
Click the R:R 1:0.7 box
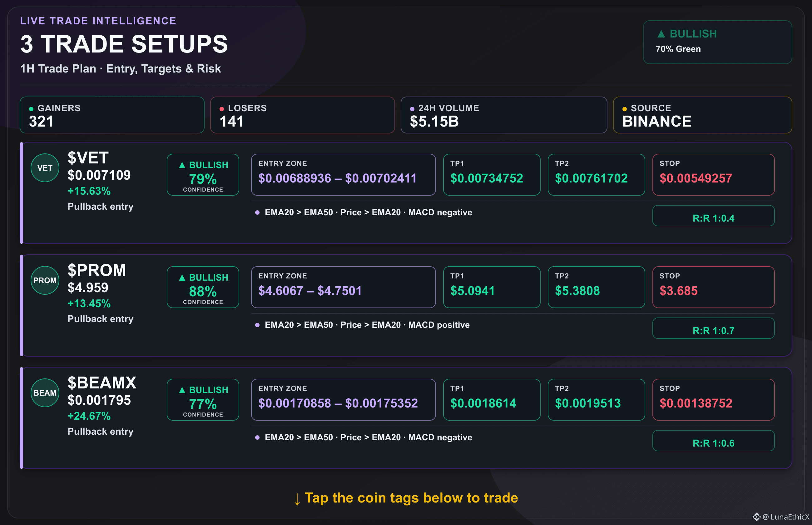pos(713,328)
